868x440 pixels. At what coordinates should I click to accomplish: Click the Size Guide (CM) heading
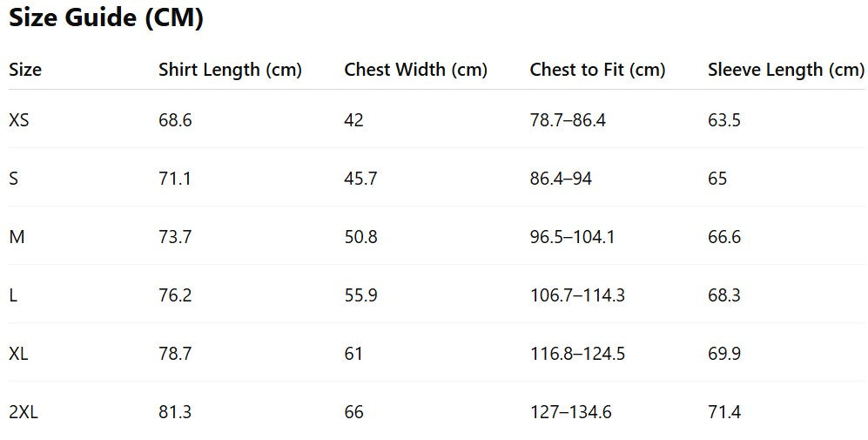106,19
